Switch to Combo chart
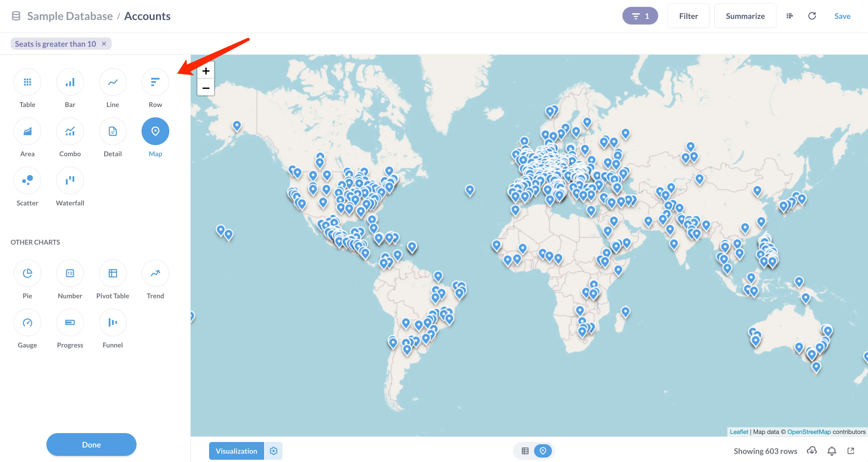The image size is (868, 462). tap(70, 131)
